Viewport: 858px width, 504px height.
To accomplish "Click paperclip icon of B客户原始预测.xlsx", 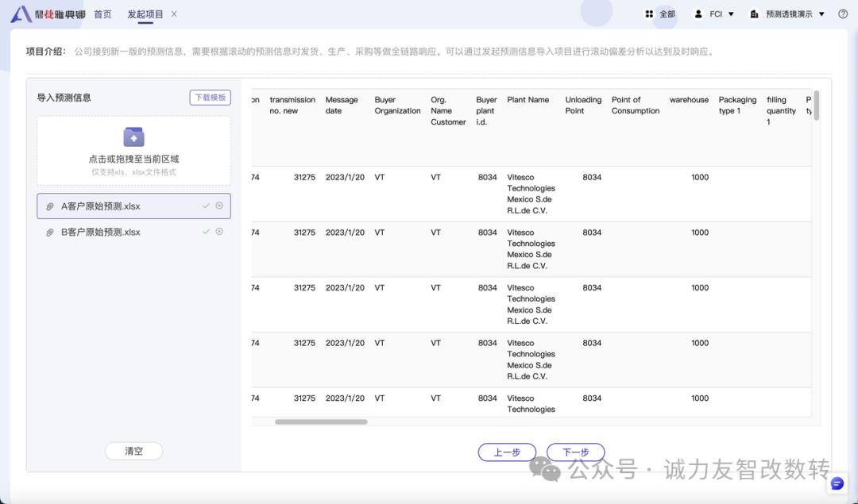I will coord(50,233).
